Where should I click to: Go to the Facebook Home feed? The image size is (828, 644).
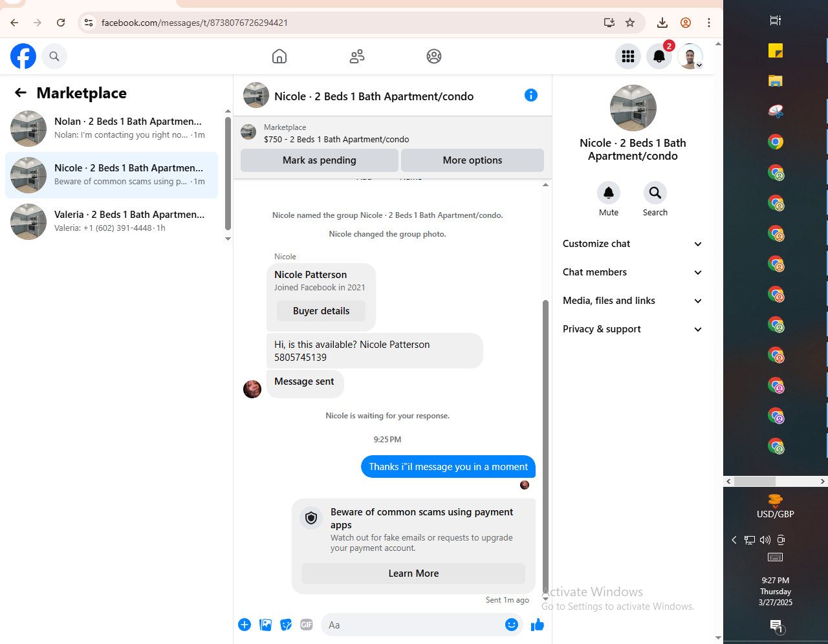tap(279, 56)
